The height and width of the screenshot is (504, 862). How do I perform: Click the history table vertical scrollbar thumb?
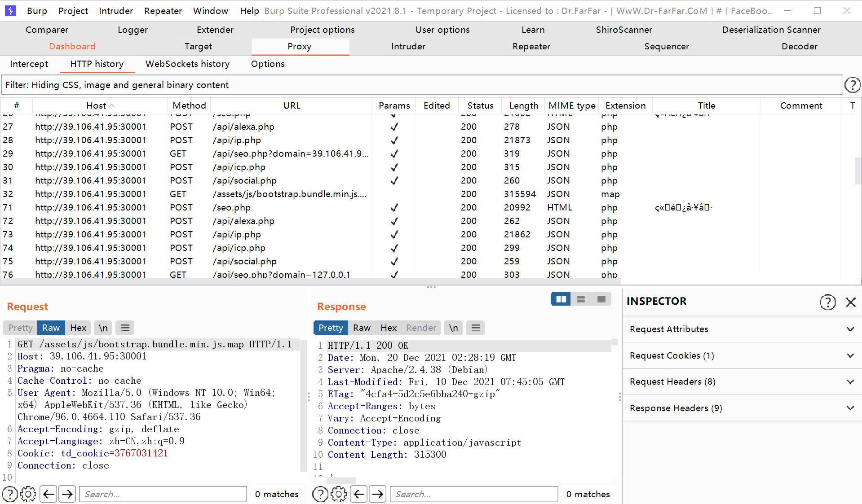(858, 171)
